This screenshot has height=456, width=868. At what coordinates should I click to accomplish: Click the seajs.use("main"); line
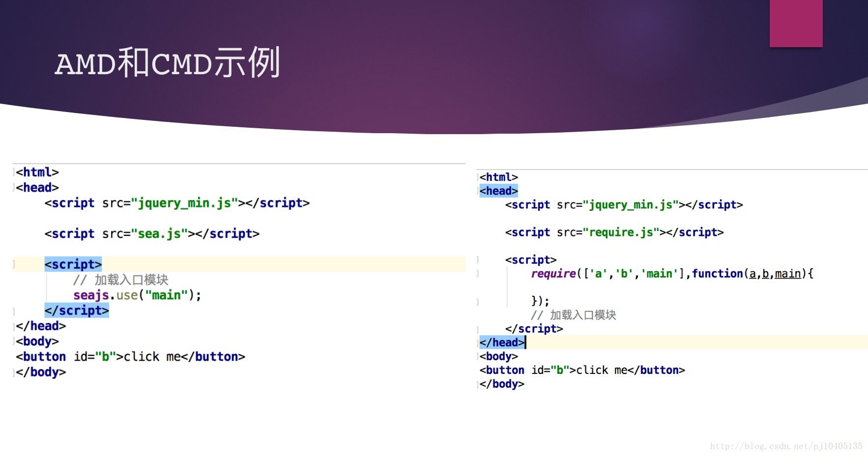(137, 295)
